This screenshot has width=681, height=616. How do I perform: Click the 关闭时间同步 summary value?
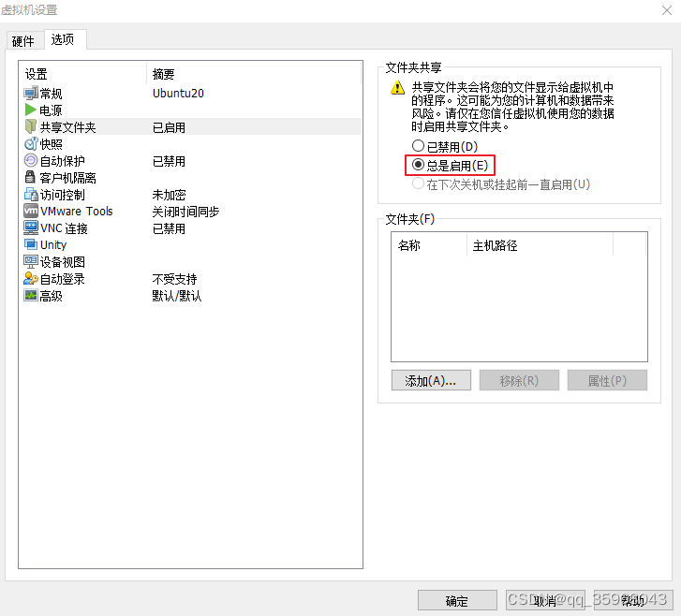pos(185,212)
